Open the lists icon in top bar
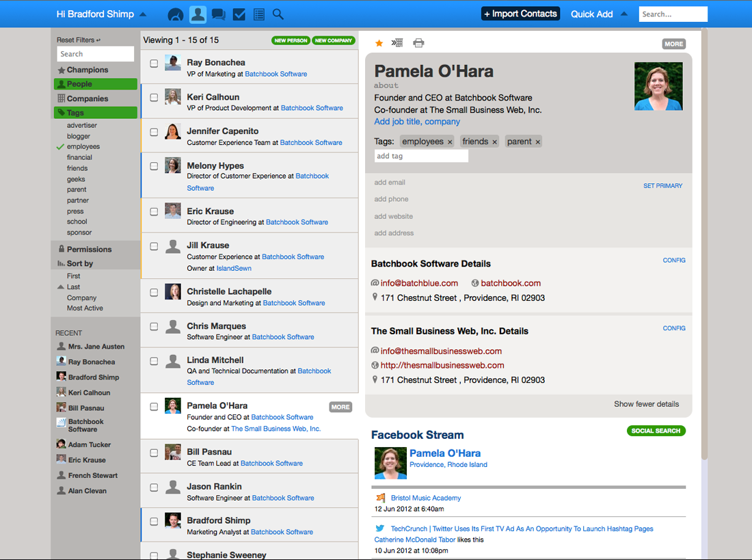 (259, 14)
